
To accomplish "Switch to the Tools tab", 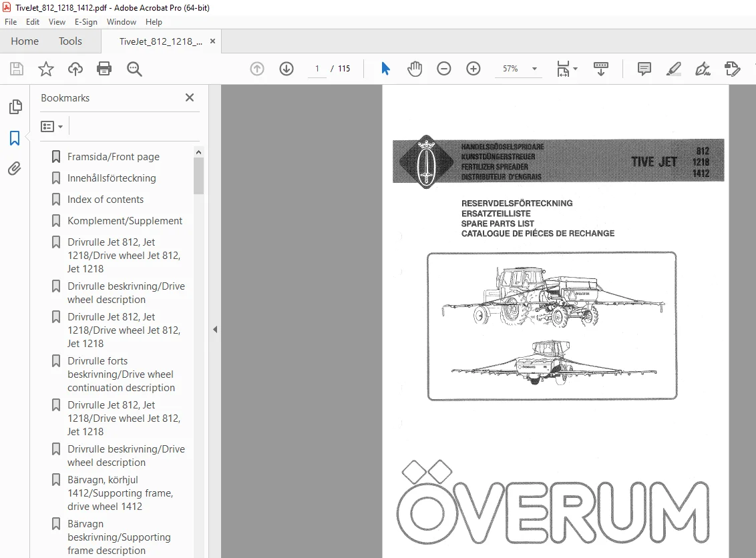I will click(70, 41).
